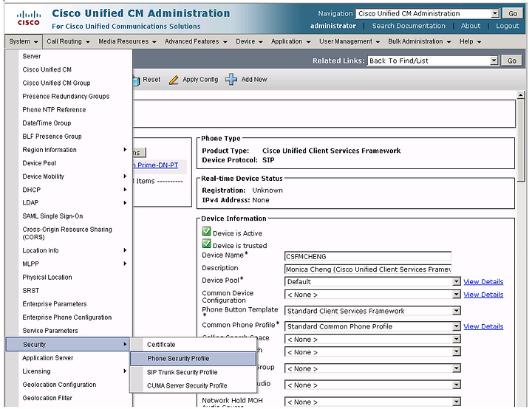Image resolution: width=532 pixels, height=409 pixels.
Task: Choose Enterprise Phone Configuration entry
Action: [66, 317]
